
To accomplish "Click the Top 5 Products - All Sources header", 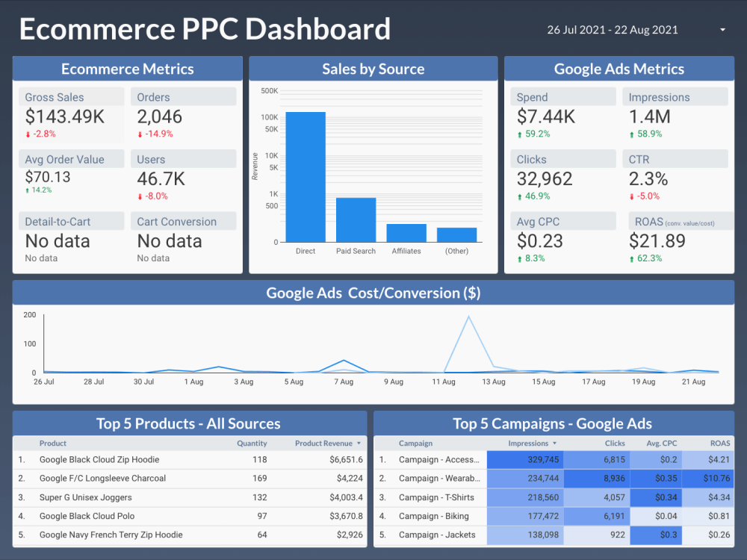I will (188, 423).
